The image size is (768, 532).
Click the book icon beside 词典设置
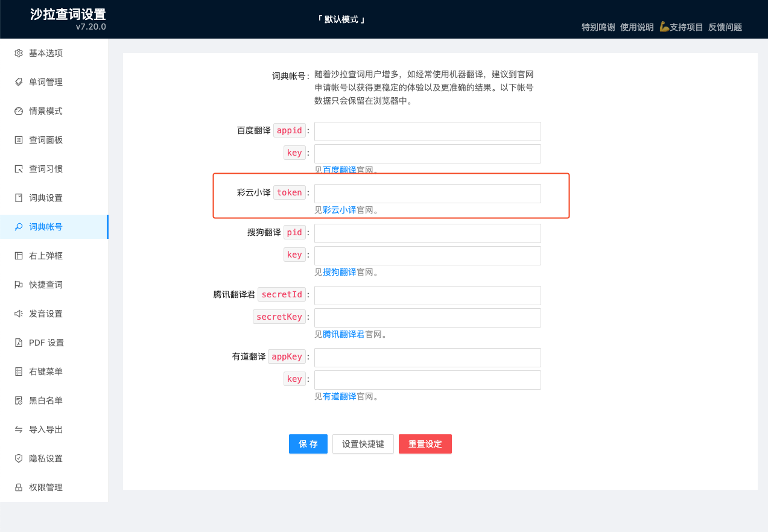[19, 198]
